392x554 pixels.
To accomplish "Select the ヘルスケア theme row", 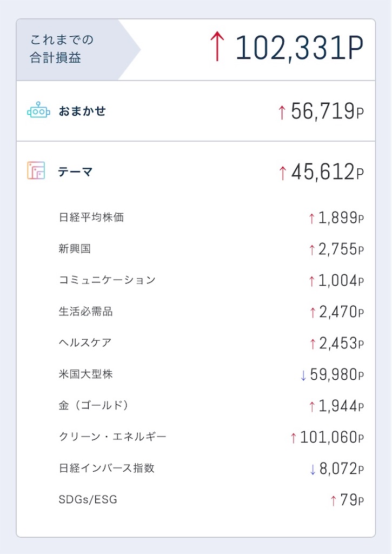I will (x=211, y=342).
